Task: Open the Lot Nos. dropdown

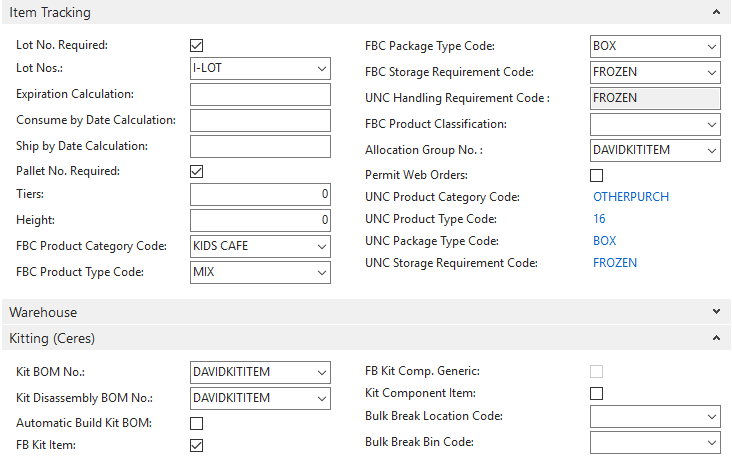Action: (321, 70)
